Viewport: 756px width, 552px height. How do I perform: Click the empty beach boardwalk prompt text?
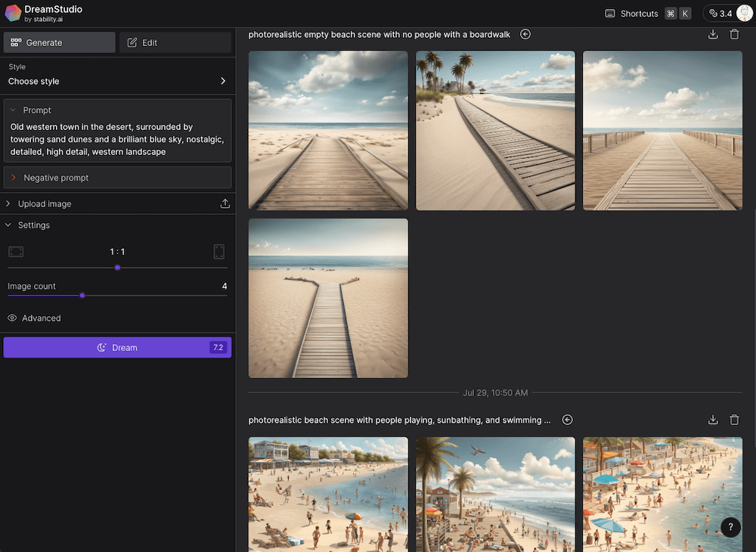coord(379,34)
